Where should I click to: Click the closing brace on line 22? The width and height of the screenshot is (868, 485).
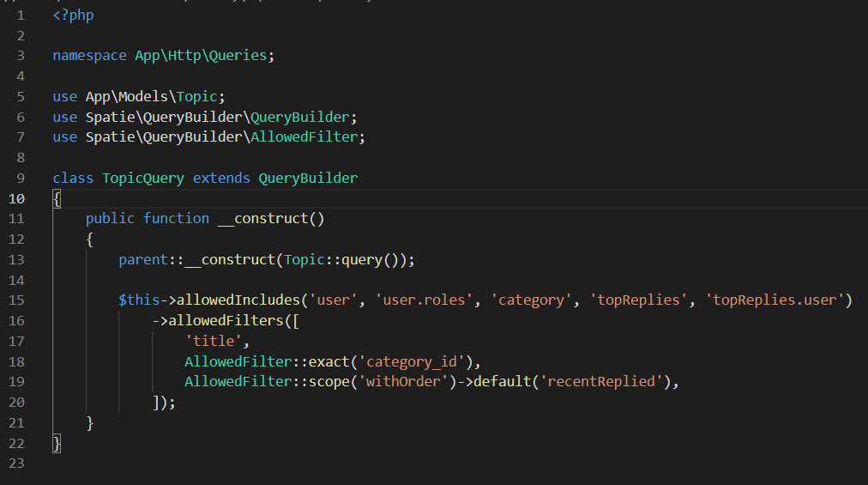coord(57,444)
